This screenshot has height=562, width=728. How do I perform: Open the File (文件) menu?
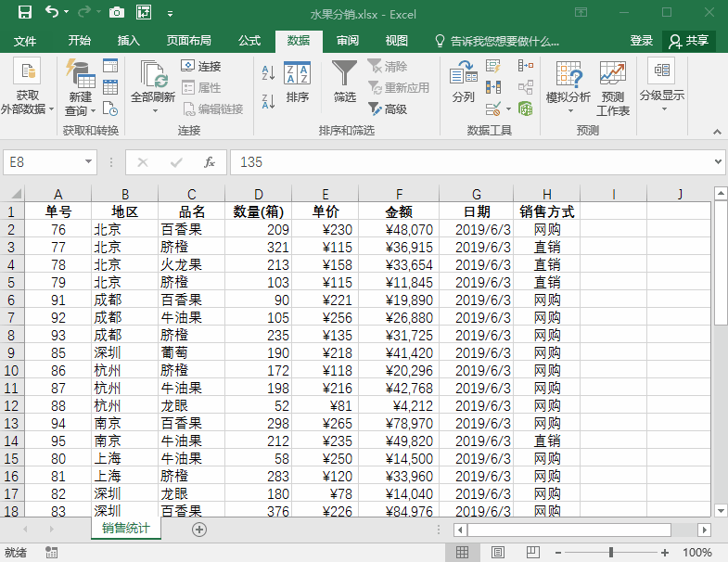pyautogui.click(x=25, y=41)
